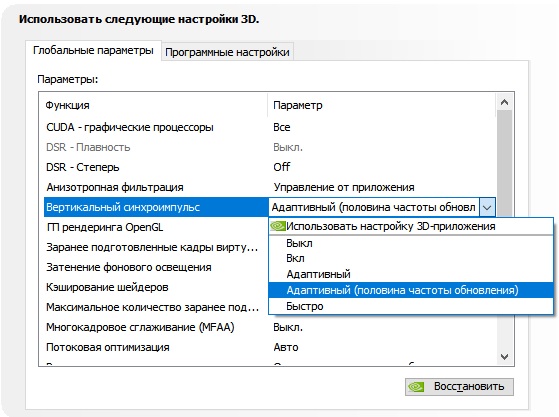Select plain Адаптивный sync option

(411, 274)
